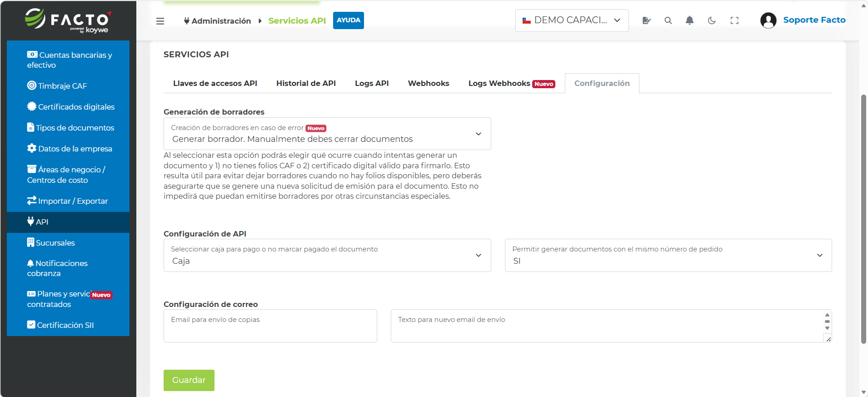
Task: Focus Email para envío de copias field
Action: coord(270,326)
